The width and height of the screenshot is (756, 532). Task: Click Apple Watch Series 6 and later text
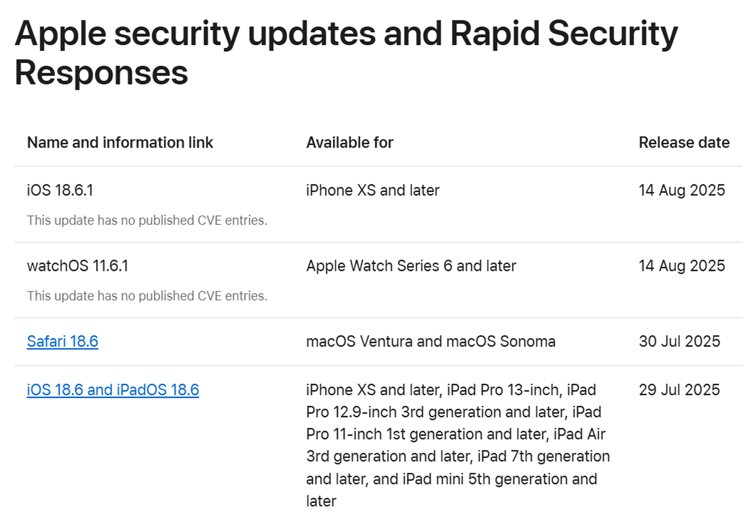(411, 266)
